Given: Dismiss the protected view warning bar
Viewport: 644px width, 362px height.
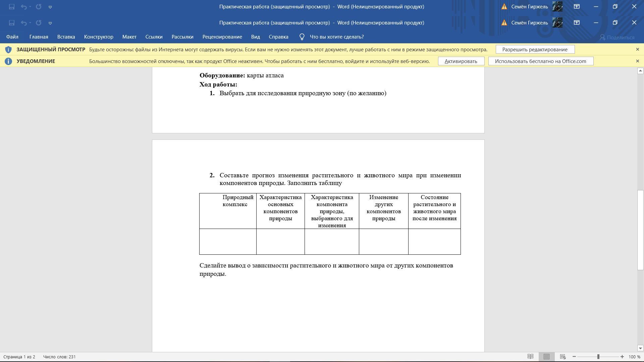Looking at the screenshot, I should [x=638, y=49].
